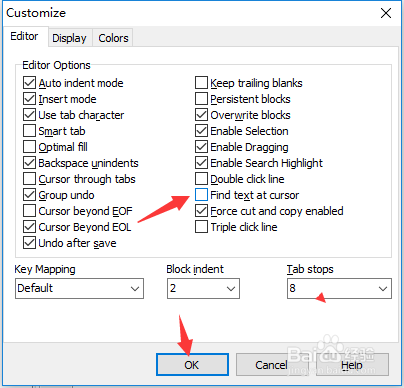
Task: Enable Cursor beyond EOF option
Action: (x=29, y=211)
